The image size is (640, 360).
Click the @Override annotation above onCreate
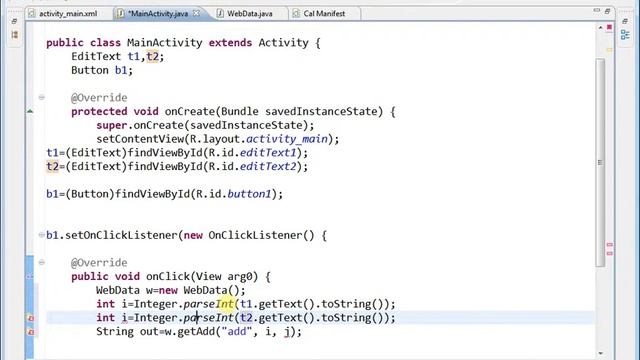click(99, 98)
